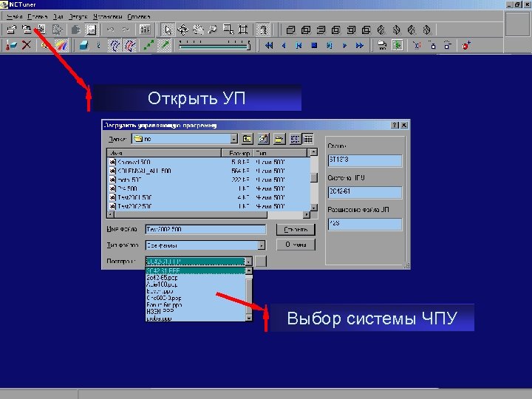
Task: Select file Test2001.500
Action: pyautogui.click(x=130, y=197)
